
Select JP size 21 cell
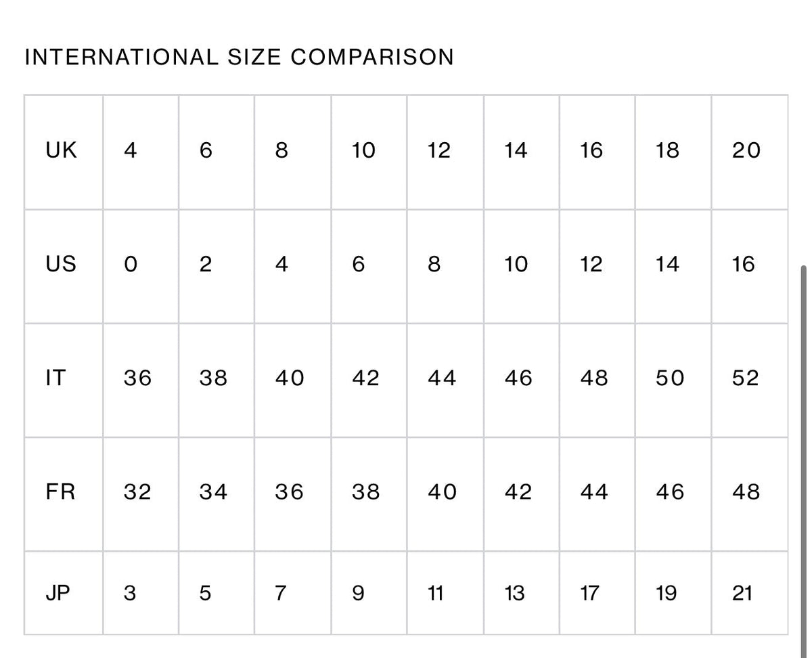pos(750,593)
